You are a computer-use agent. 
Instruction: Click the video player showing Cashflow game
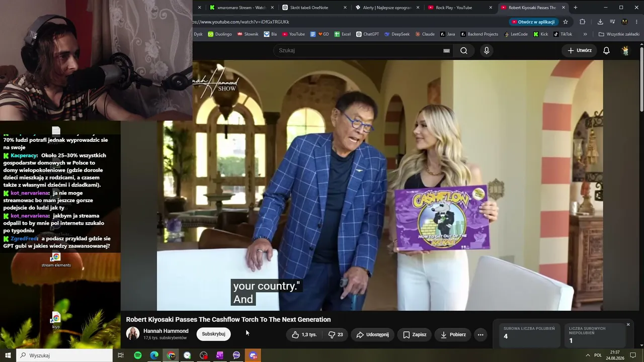[380, 185]
